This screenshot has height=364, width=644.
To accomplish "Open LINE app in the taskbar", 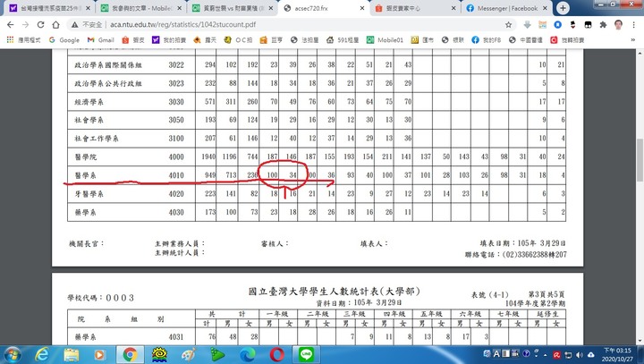I will pos(307,354).
